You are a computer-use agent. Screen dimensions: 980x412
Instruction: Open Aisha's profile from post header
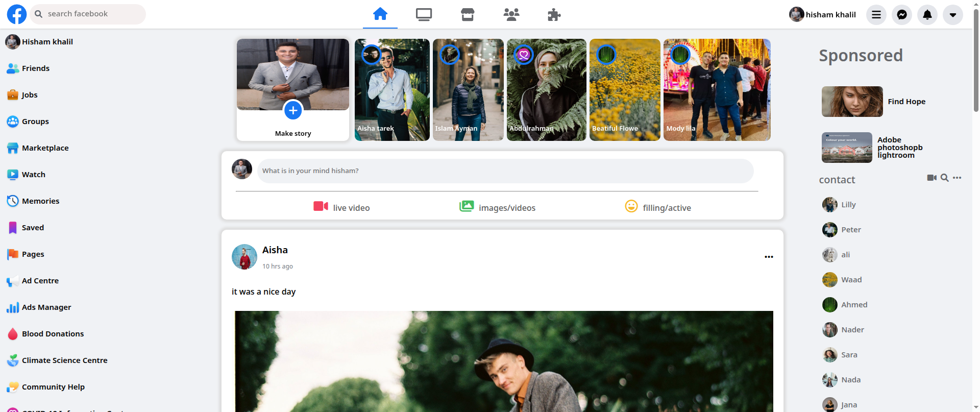pyautogui.click(x=275, y=250)
